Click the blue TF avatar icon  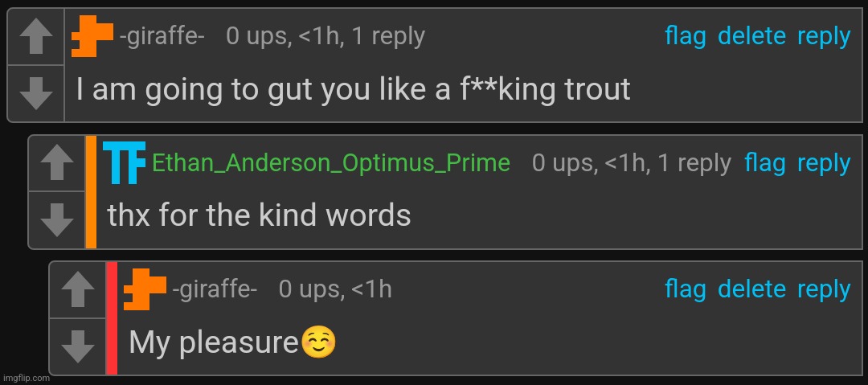(125, 162)
